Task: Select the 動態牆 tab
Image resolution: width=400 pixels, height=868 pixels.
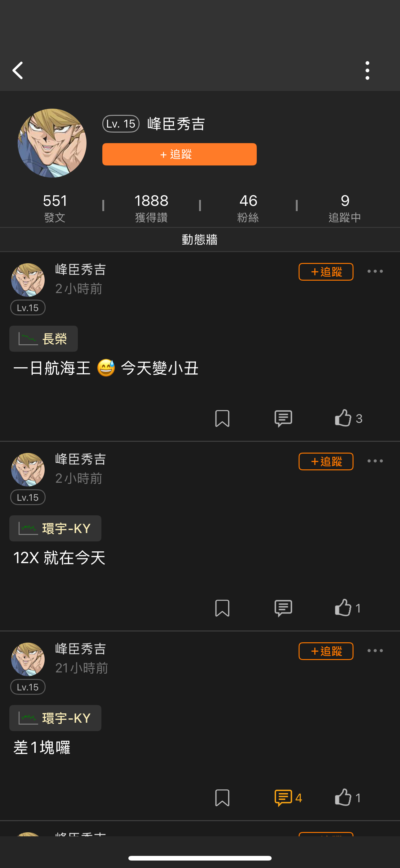Action: (x=200, y=240)
